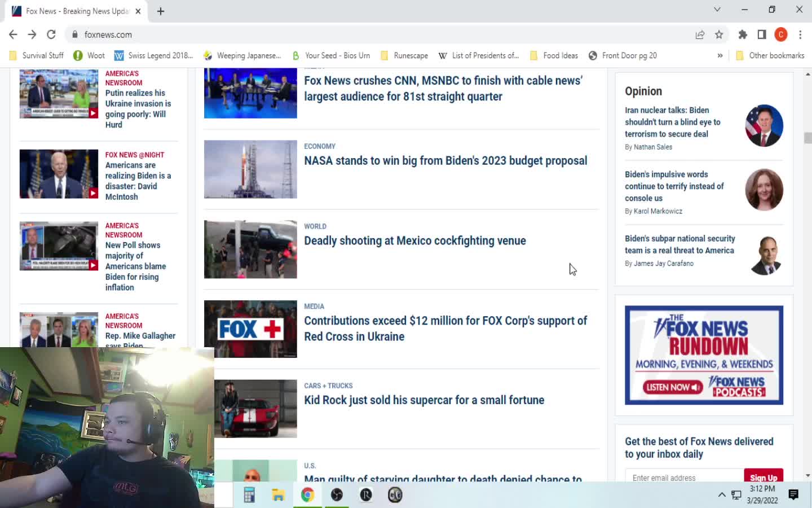Open the Kid Rock supercar thumbnail
This screenshot has width=812, height=508.
coord(255,409)
